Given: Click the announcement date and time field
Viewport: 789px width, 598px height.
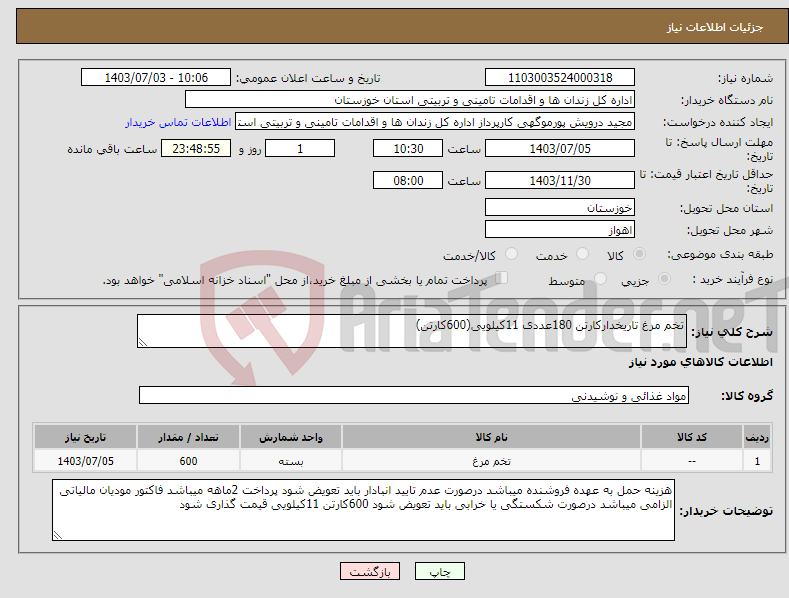Looking at the screenshot, I should pos(156,78).
